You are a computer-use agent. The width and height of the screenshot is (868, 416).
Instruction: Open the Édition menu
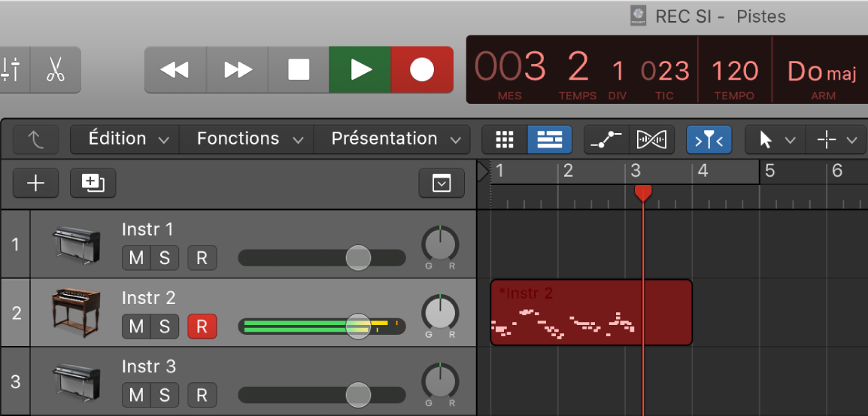(x=125, y=139)
